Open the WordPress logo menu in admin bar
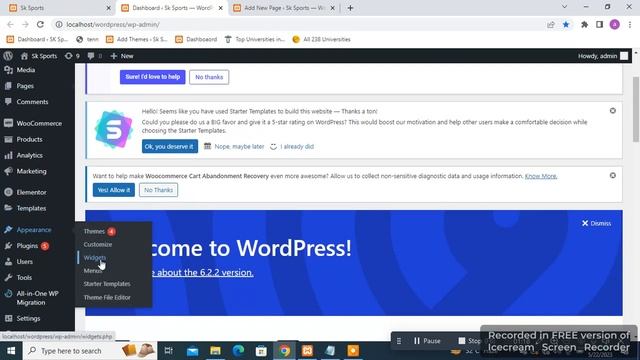This screenshot has height=360, width=640. (x=8, y=56)
